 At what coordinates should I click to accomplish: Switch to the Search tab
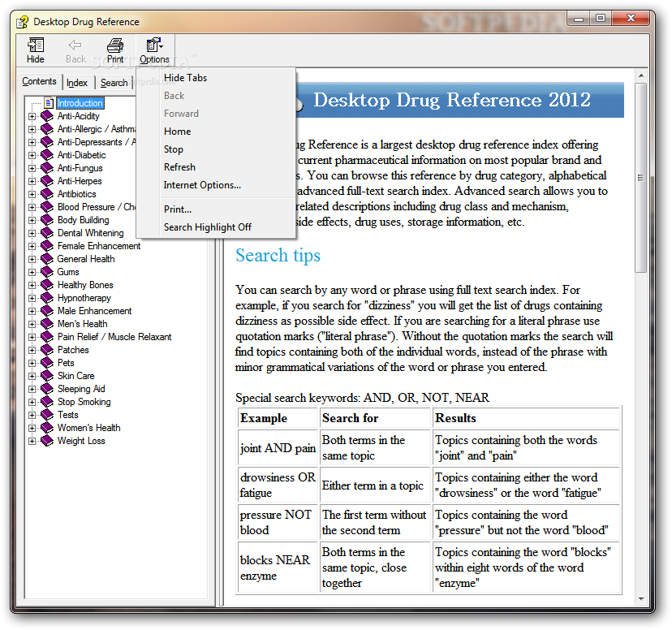pyautogui.click(x=114, y=83)
